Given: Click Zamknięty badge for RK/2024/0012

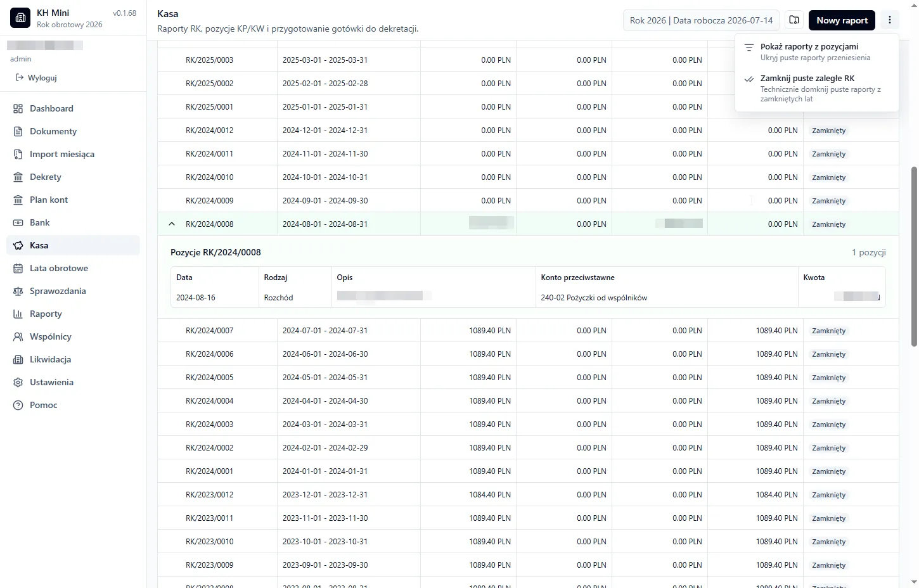Looking at the screenshot, I should [828, 131].
